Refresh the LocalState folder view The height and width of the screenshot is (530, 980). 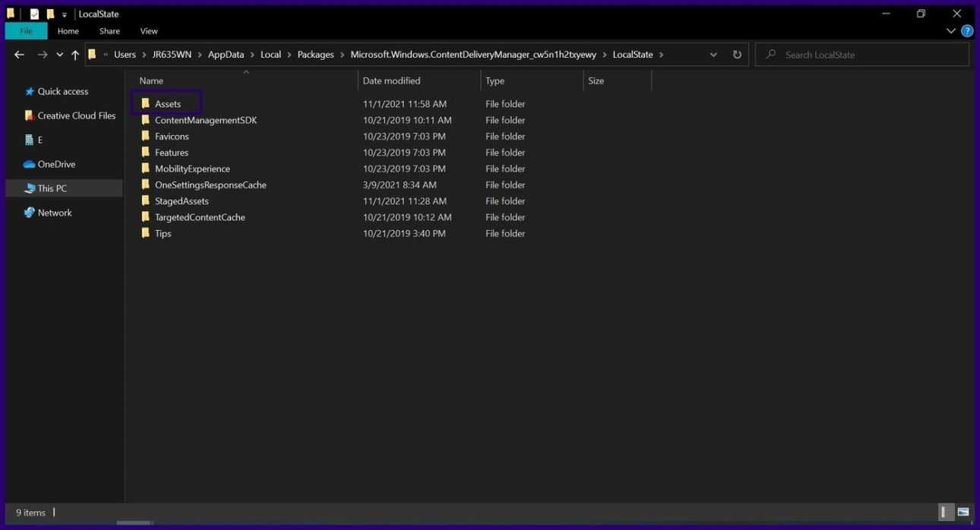[x=736, y=55]
